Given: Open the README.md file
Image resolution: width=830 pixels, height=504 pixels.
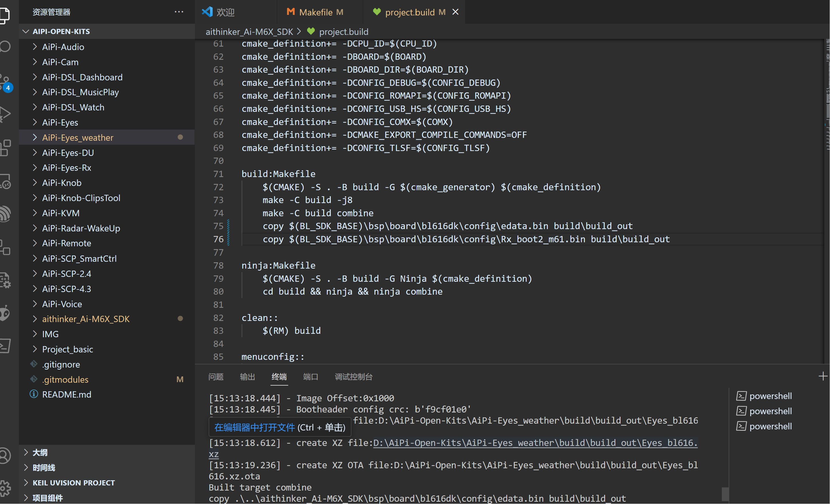Looking at the screenshot, I should [x=106, y=394].
